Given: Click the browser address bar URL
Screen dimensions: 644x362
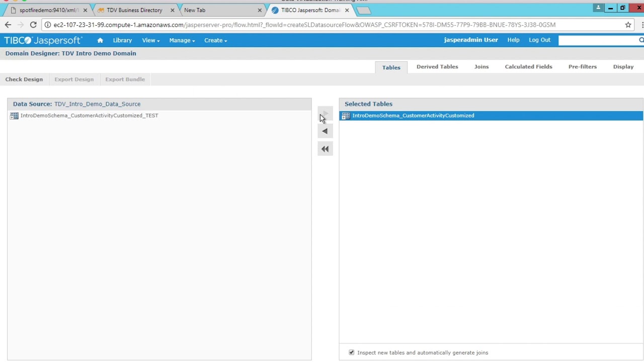Looking at the screenshot, I should [x=304, y=25].
